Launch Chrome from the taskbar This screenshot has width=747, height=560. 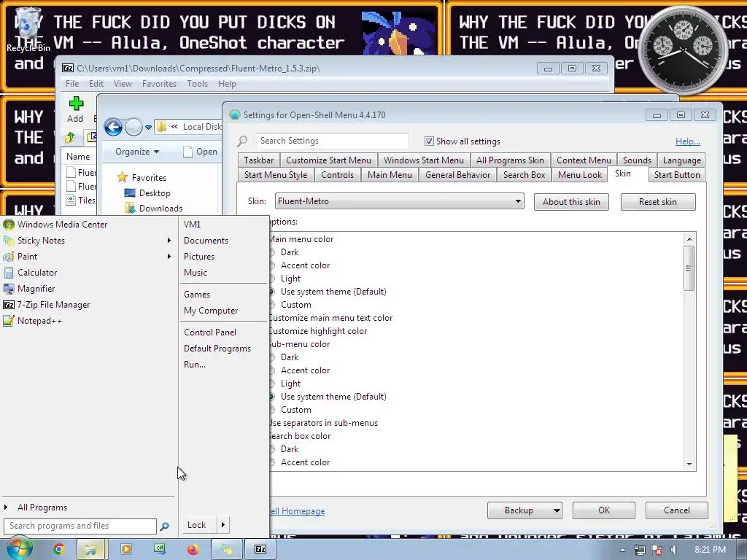pos(58,549)
